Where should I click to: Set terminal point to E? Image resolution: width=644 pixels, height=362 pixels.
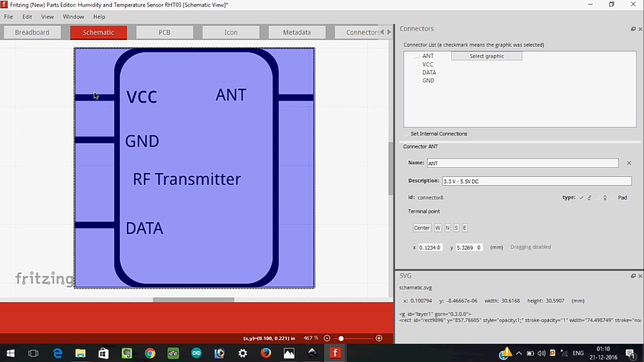tap(465, 228)
